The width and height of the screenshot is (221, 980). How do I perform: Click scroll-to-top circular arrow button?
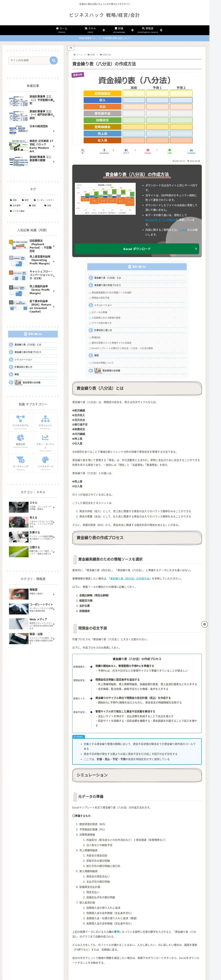(204, 624)
